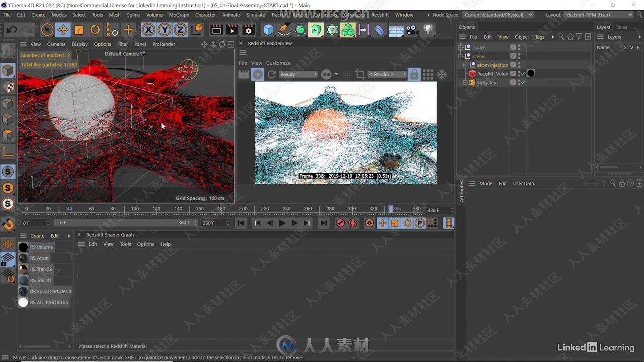Toggle xpSystem enable checkmark
Image resolution: width=644 pixels, height=362 pixels.
point(523,83)
